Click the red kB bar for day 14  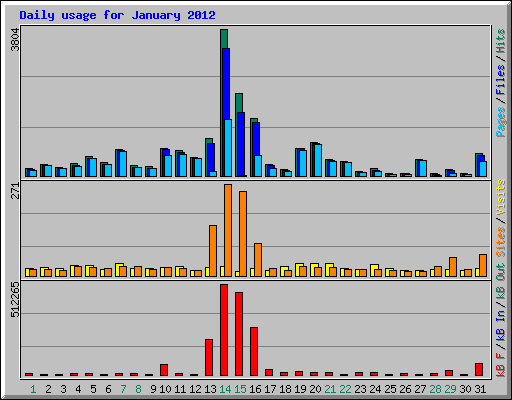pos(224,330)
